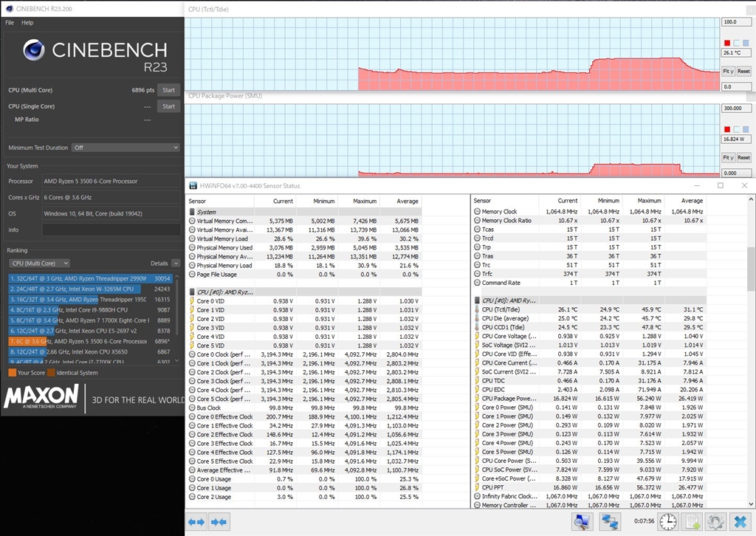This screenshot has width=756, height=536.
Task: Click red color swatch on CPU temperature graph
Action: 727,43
